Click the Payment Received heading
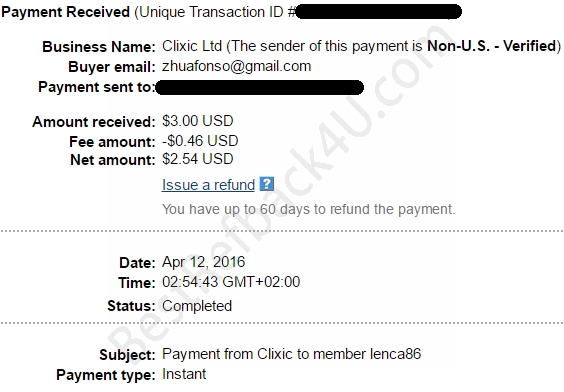The image size is (564, 392). (x=65, y=12)
